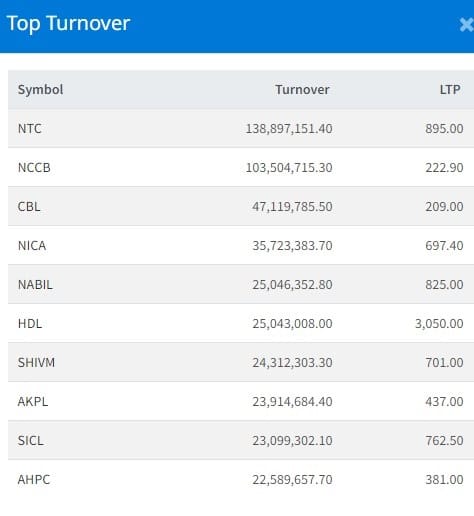Select the AHPC symbol
Screen dimensions: 474x516
tap(34, 480)
